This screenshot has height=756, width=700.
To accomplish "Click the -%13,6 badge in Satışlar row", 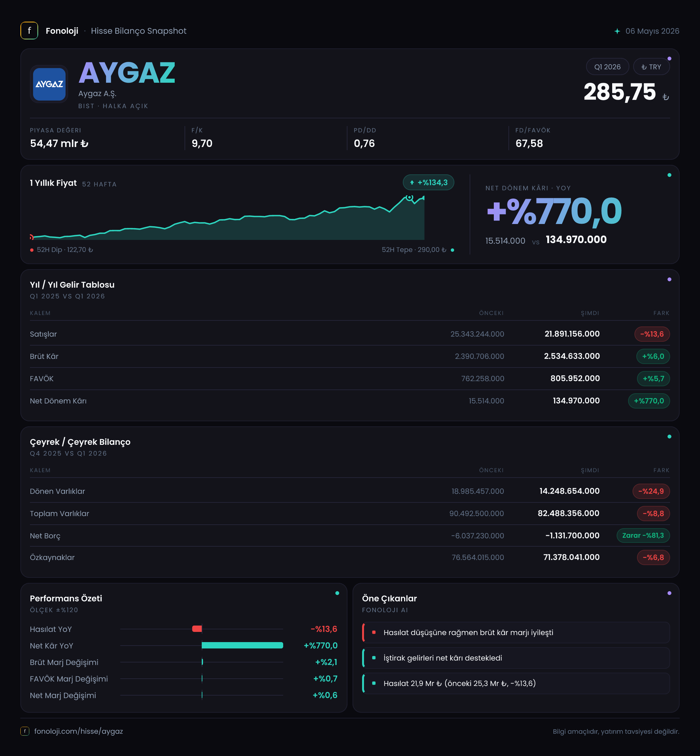I will [652, 334].
